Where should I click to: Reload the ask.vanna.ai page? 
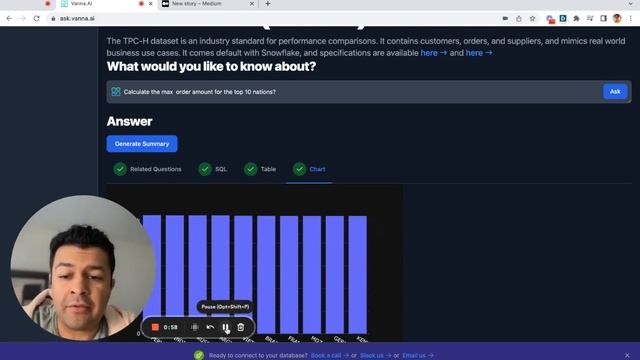pyautogui.click(x=36, y=18)
